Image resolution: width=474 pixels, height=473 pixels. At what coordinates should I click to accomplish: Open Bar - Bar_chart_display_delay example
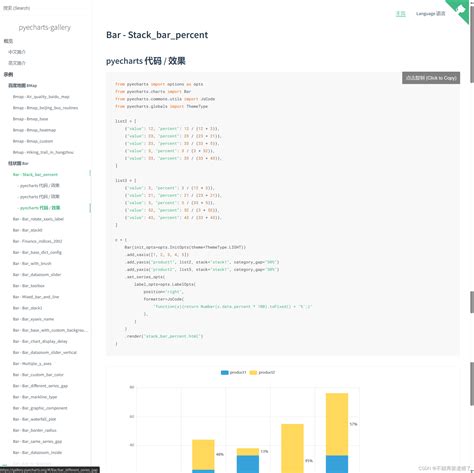pos(40,341)
